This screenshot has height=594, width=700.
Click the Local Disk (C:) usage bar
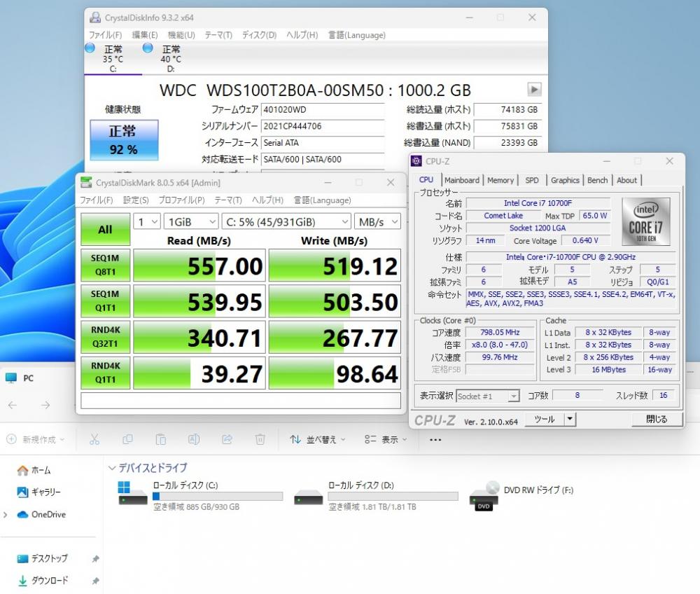click(218, 496)
